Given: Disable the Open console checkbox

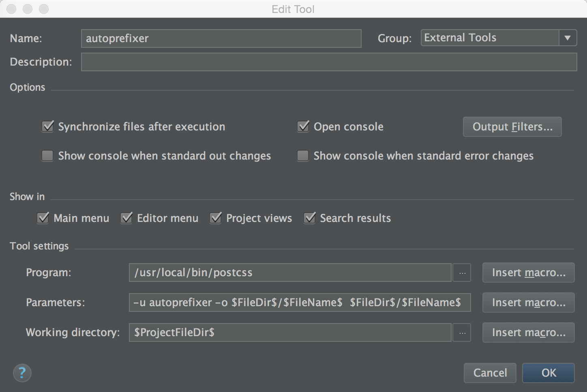Looking at the screenshot, I should tap(303, 127).
